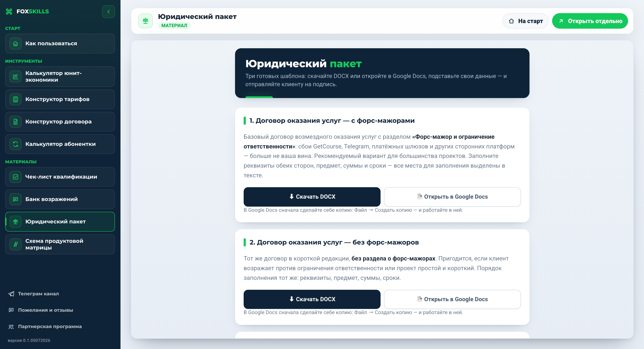This screenshot has height=349, width=644.
Task: Click the people icon near Партнерская программа
Action: point(11,326)
